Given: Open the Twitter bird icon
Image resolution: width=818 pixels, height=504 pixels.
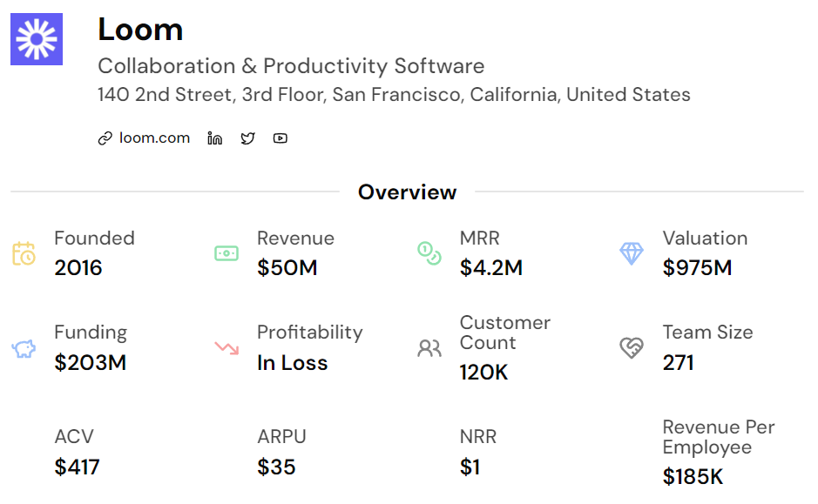Looking at the screenshot, I should click(247, 138).
